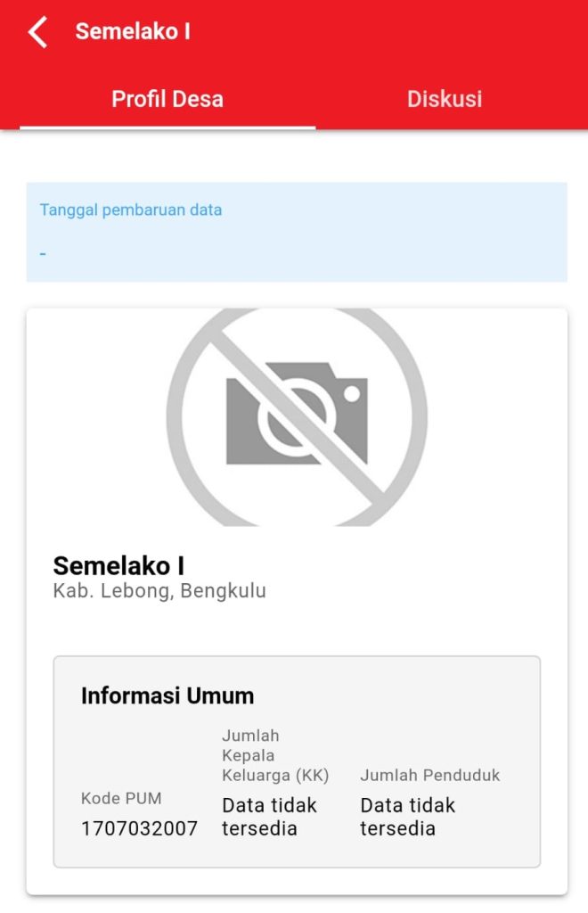Click the Tanggal pembaruan data label
The image size is (588, 913).
pyautogui.click(x=131, y=210)
